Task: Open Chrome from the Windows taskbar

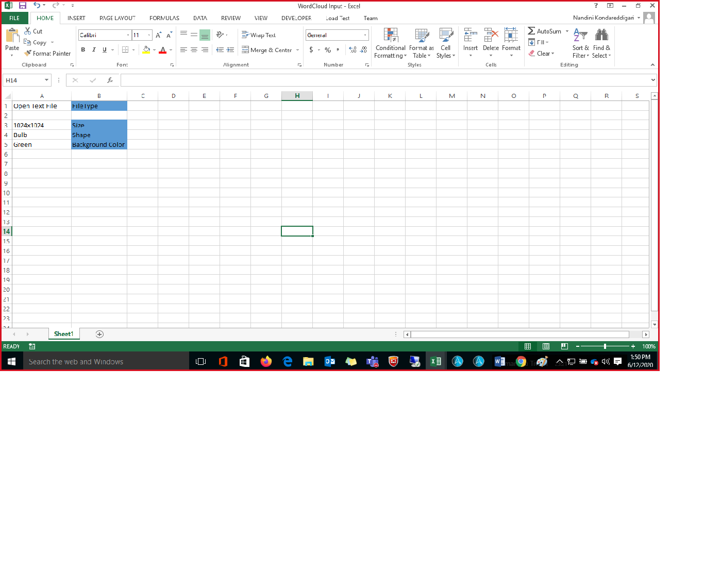Action: click(x=521, y=362)
